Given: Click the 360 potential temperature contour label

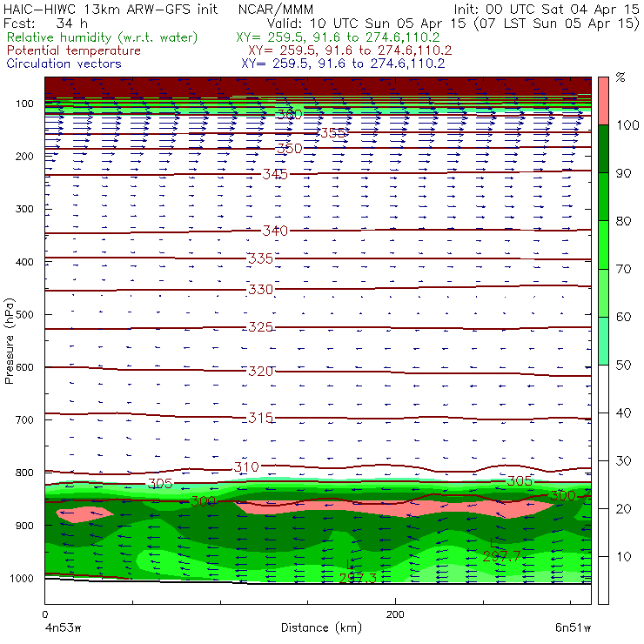Looking at the screenshot, I should click(x=290, y=114).
